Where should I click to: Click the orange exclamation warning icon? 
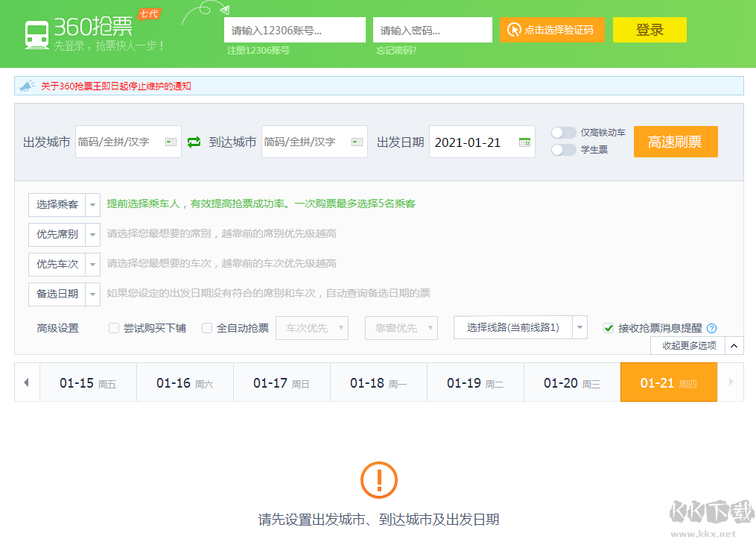point(378,481)
